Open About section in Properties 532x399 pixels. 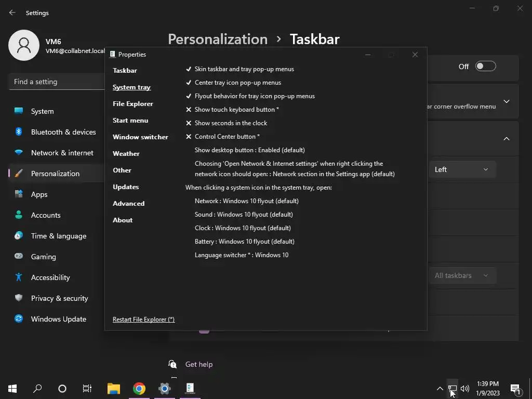(x=123, y=220)
